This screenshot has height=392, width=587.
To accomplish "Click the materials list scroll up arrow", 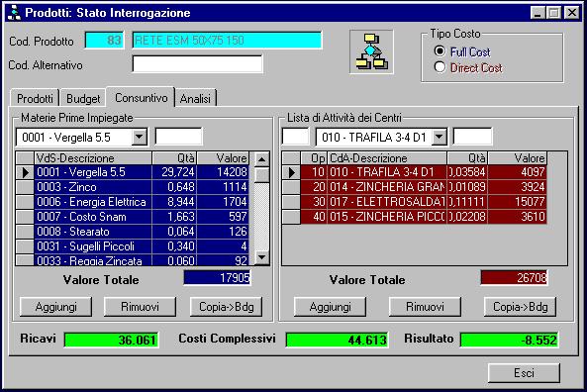I will pos(262,159).
